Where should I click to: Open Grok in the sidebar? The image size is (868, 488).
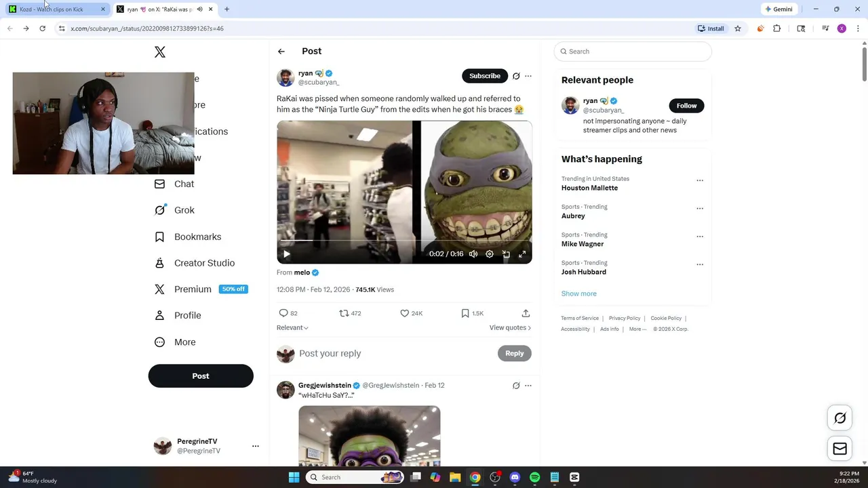175,210
